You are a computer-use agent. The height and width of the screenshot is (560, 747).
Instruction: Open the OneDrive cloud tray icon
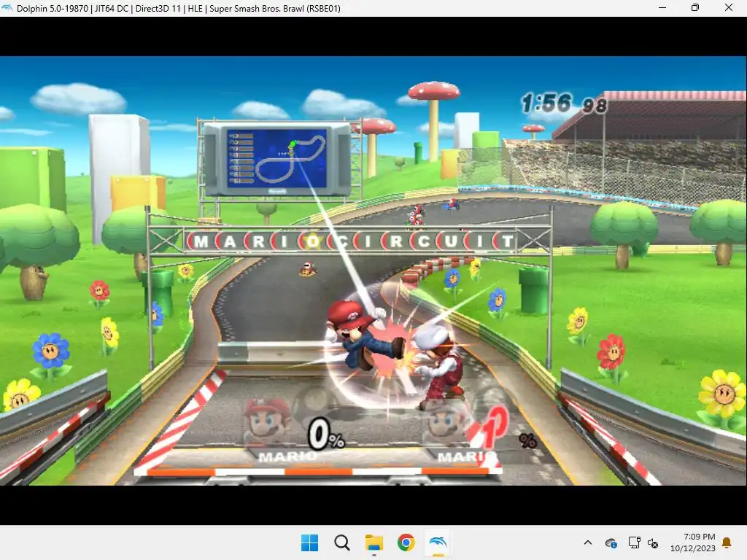pos(611,542)
